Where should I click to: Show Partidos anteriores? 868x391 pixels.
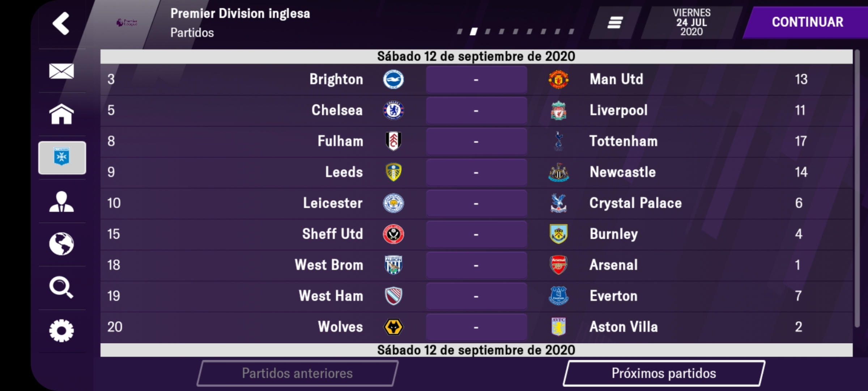(297, 373)
